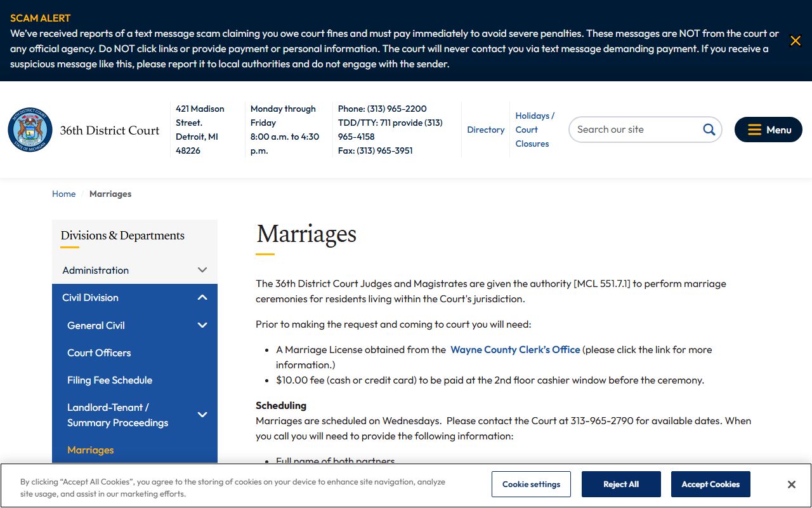Close the cookie banner with the X icon

(x=791, y=485)
